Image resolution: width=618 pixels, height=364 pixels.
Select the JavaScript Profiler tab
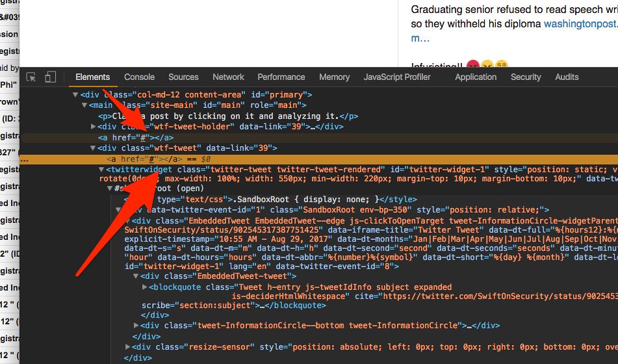(397, 77)
